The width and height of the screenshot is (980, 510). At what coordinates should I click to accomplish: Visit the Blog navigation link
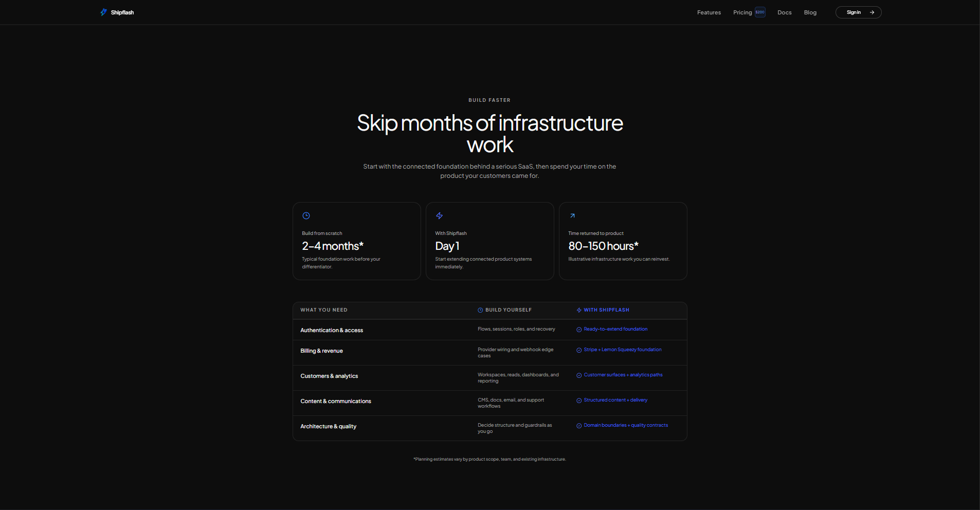[810, 12]
